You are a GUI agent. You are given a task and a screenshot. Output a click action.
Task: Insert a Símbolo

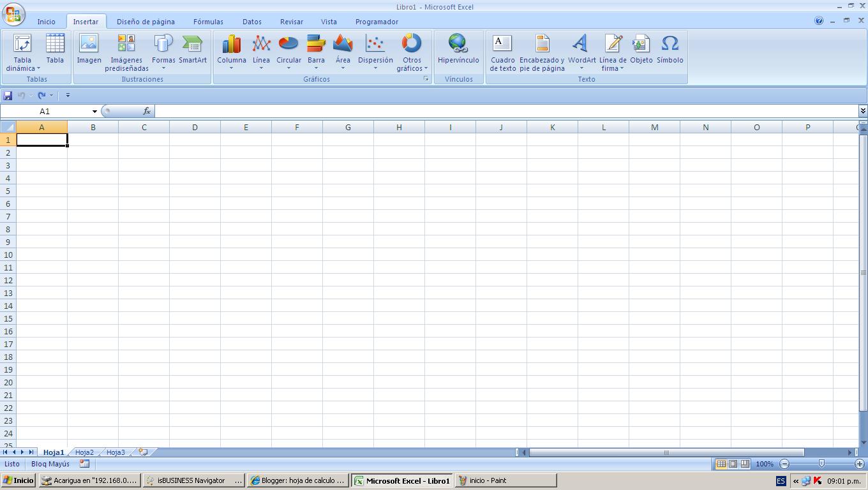pos(670,49)
